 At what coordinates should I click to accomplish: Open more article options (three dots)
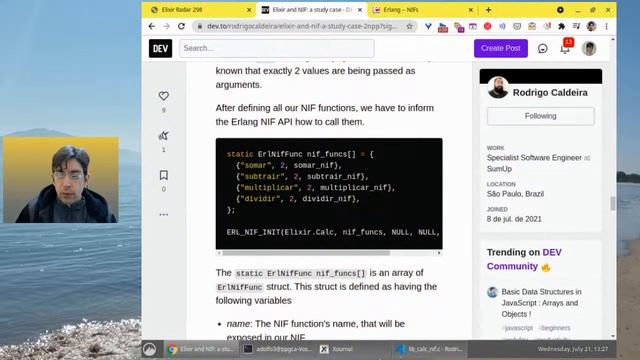click(164, 214)
